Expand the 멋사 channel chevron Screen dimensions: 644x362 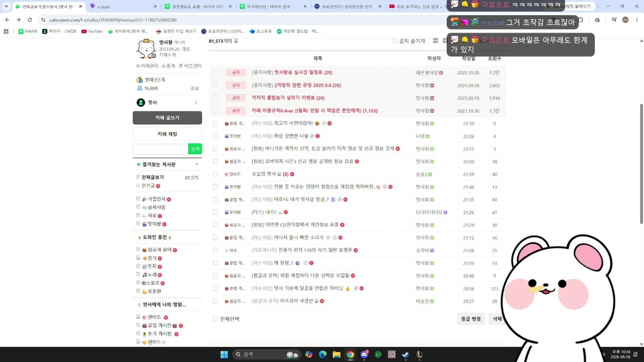[196, 103]
